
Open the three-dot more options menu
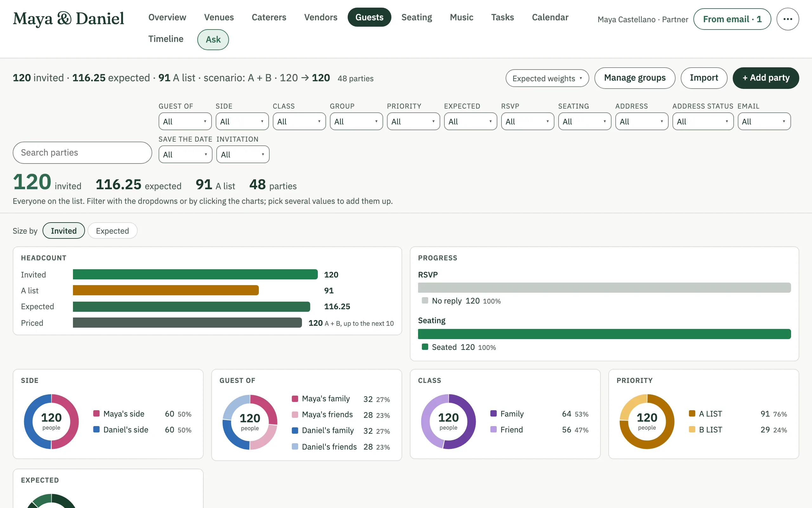pyautogui.click(x=787, y=19)
